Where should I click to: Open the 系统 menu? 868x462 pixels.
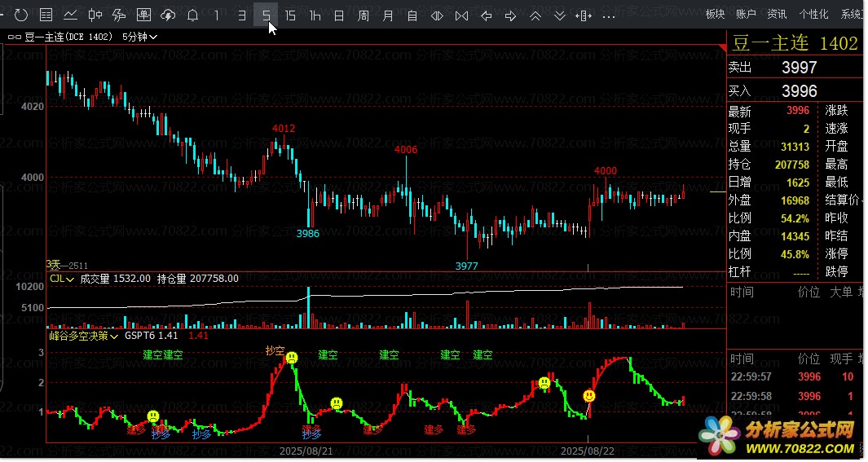click(x=852, y=15)
